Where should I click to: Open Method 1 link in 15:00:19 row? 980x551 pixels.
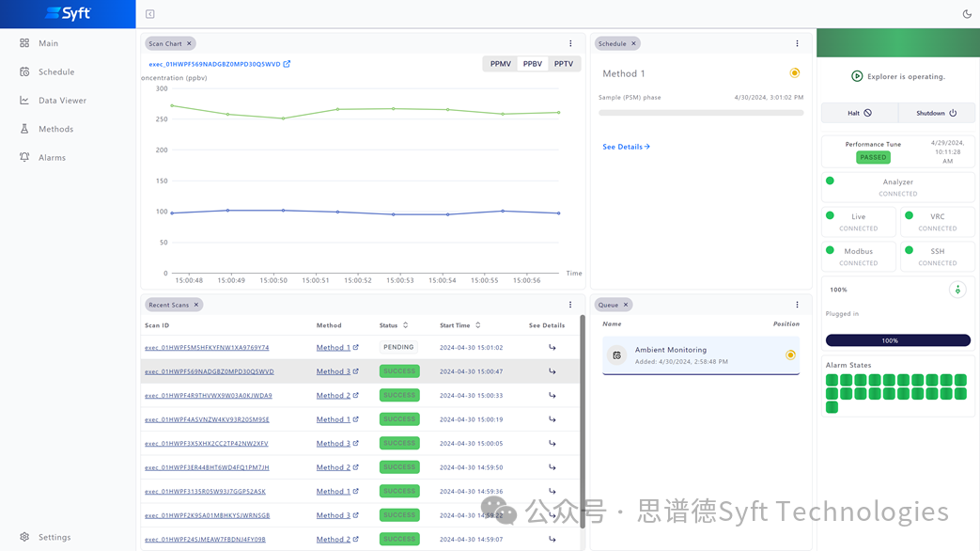pos(337,419)
